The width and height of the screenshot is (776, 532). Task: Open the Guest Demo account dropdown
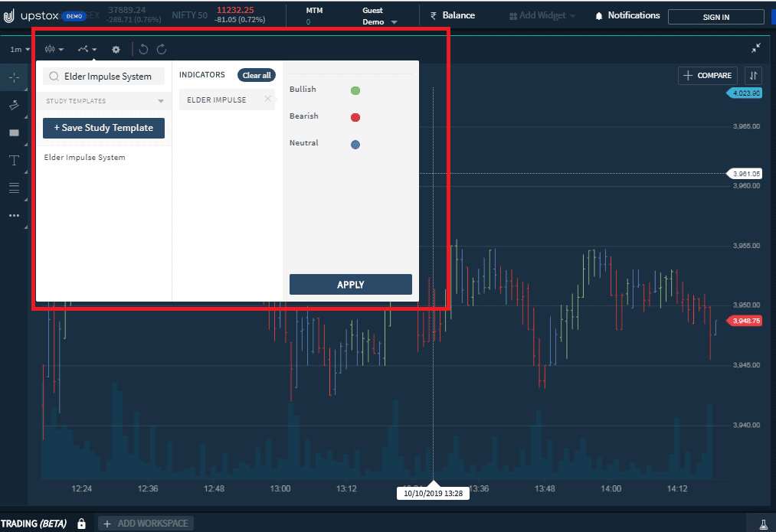pyautogui.click(x=380, y=16)
